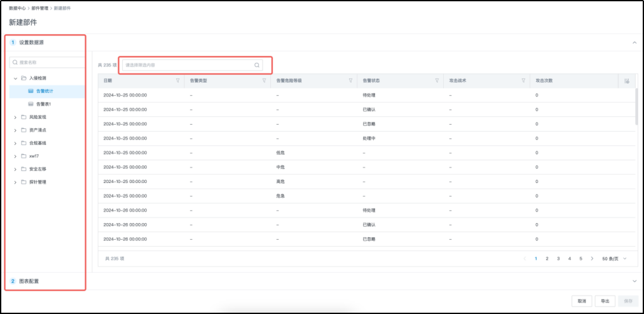Click the filter icon in 攻击战术 column
This screenshot has width=644, height=314.
click(523, 81)
